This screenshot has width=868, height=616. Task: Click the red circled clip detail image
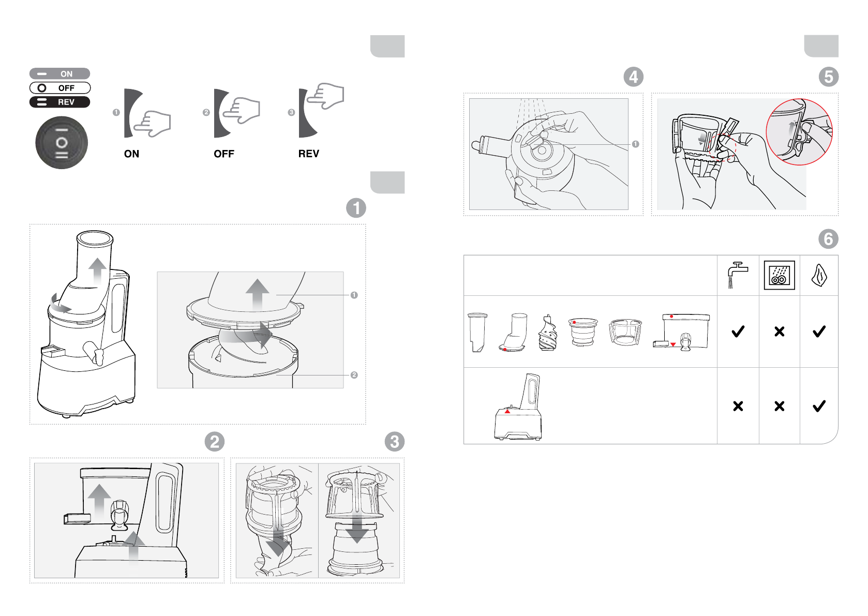pyautogui.click(x=799, y=132)
